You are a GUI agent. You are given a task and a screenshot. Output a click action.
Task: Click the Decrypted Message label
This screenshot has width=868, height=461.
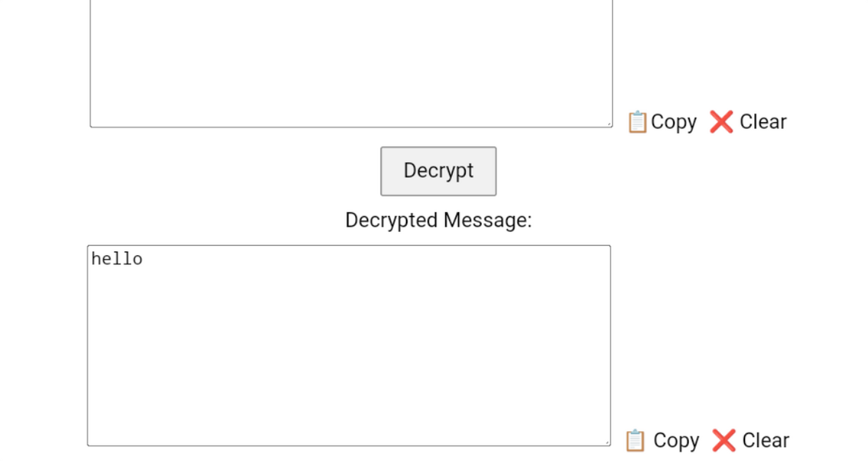(438, 221)
